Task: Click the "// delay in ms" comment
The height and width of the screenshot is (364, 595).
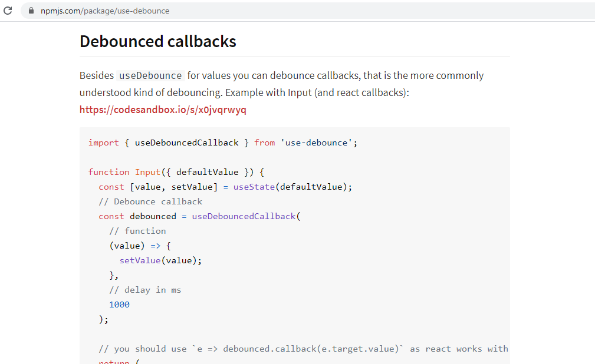Action: click(145, 290)
